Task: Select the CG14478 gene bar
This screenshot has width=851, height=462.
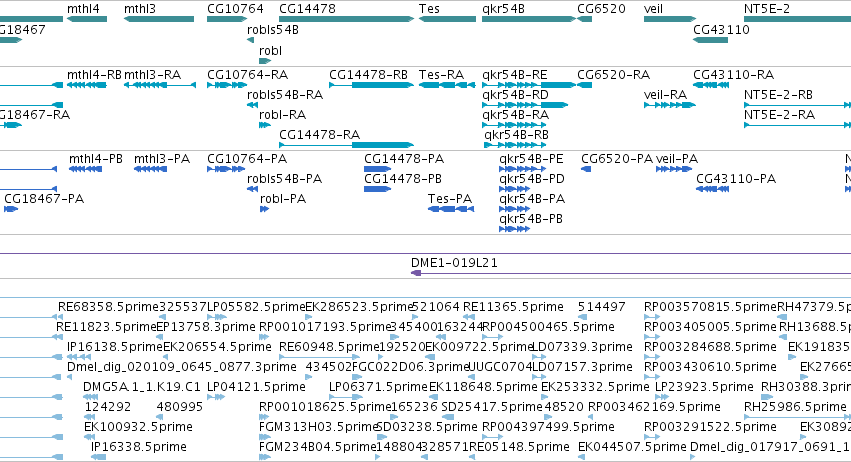Action: click(x=346, y=19)
